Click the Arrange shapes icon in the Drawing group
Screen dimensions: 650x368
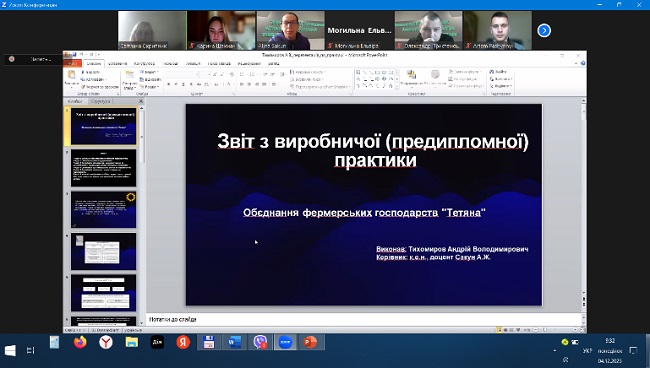pyautogui.click(x=411, y=75)
